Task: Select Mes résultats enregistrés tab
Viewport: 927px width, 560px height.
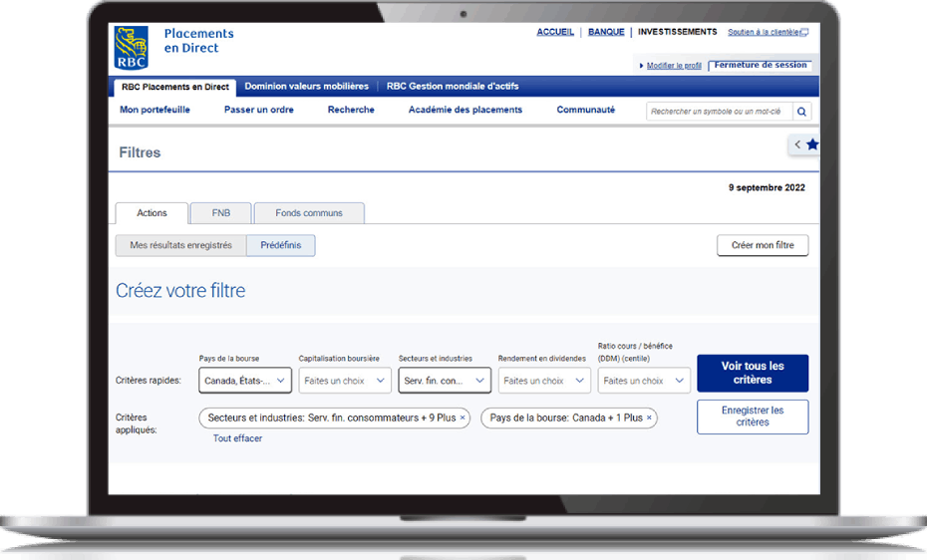Action: (180, 245)
